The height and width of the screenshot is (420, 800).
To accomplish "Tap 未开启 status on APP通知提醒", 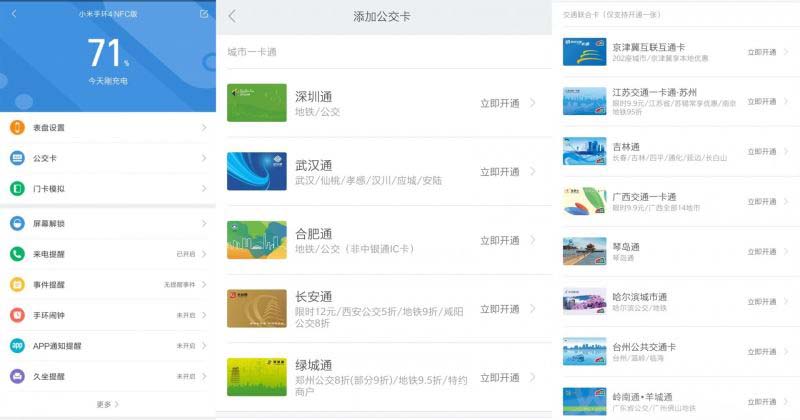I will point(186,346).
